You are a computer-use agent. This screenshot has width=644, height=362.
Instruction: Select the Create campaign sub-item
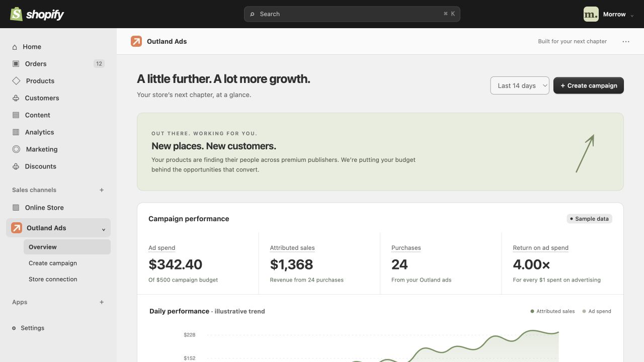click(67, 263)
